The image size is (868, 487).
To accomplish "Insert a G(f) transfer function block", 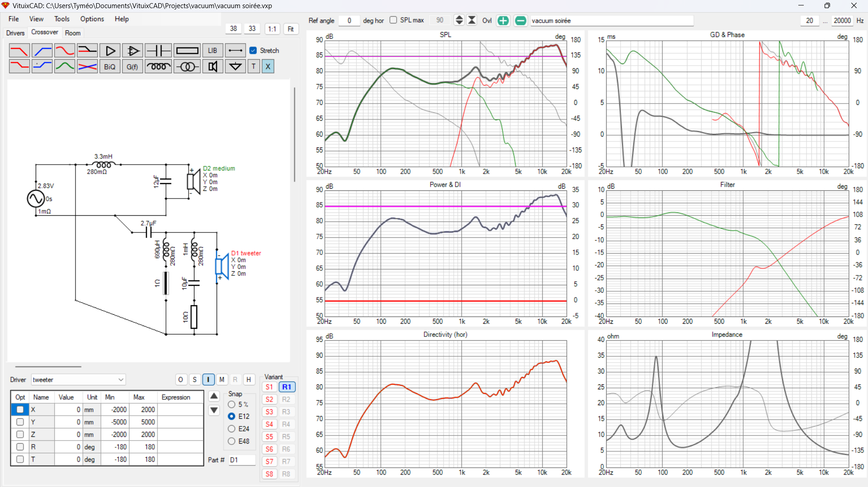I will pos(133,66).
